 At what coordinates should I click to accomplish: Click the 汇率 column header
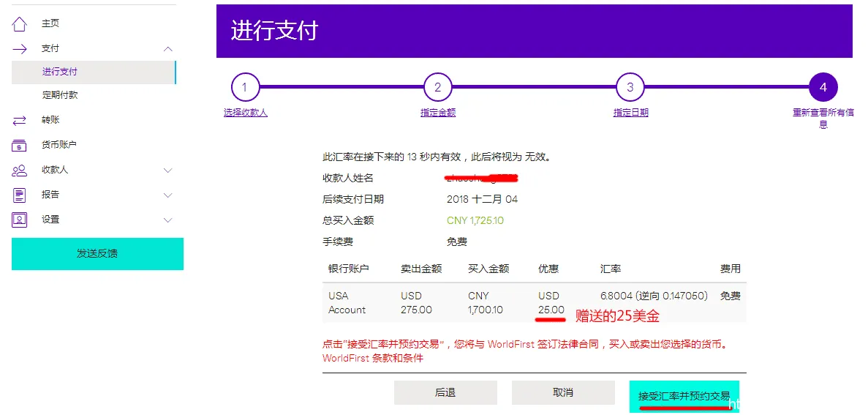coord(611,269)
